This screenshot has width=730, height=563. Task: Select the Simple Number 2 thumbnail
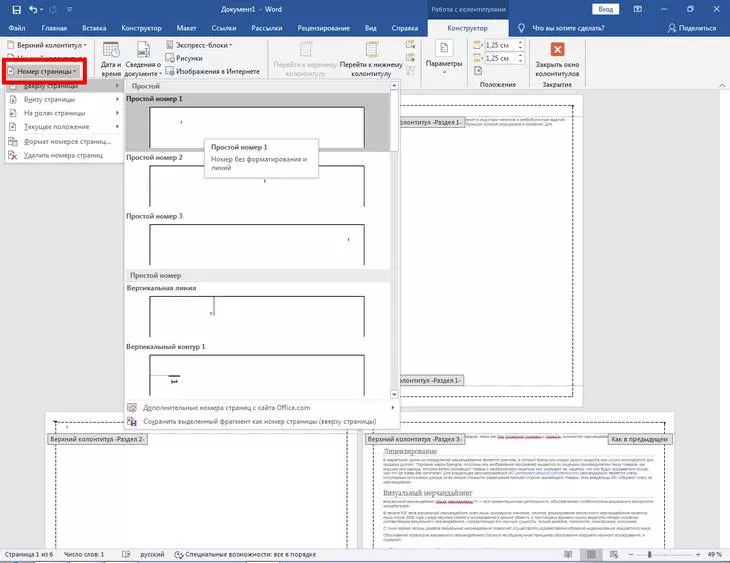257,184
